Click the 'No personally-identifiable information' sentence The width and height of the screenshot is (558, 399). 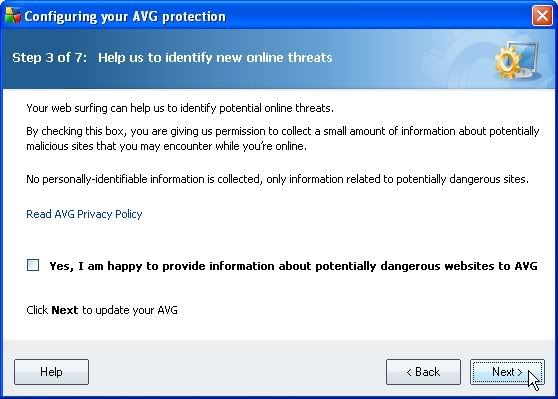pyautogui.click(x=278, y=179)
